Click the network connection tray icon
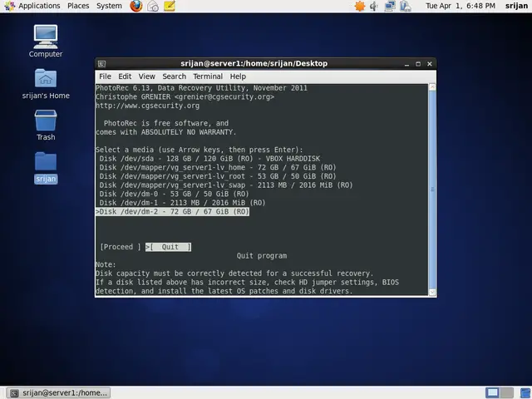The height and width of the screenshot is (399, 532). 390,6
